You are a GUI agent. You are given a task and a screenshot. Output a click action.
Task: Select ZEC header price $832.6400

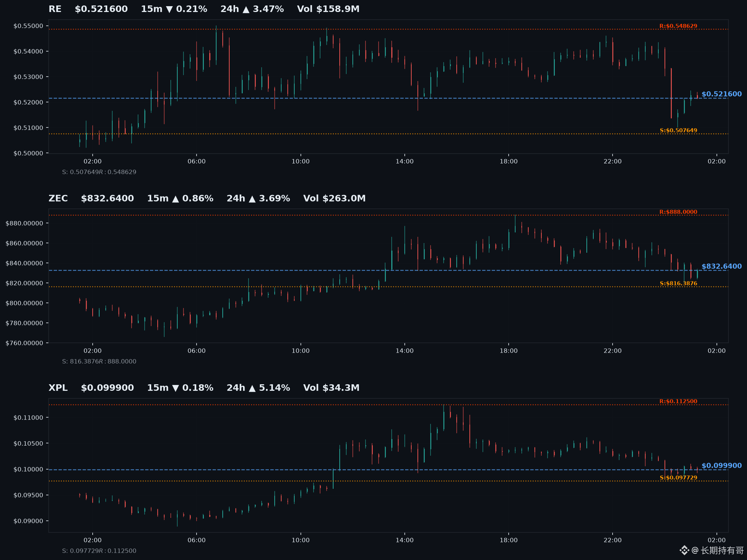[108, 199]
